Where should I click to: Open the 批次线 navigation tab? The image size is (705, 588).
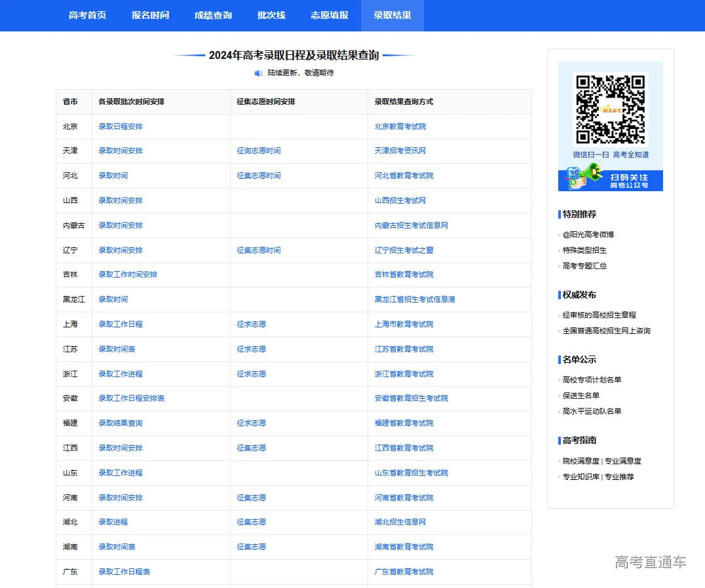tap(271, 15)
